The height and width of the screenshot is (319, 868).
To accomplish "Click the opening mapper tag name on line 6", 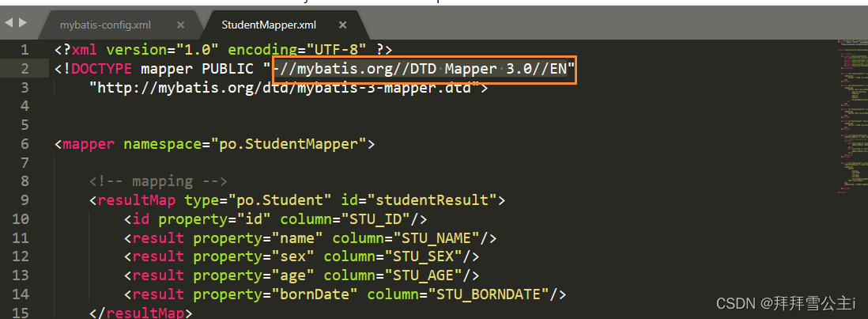I will click(x=89, y=144).
